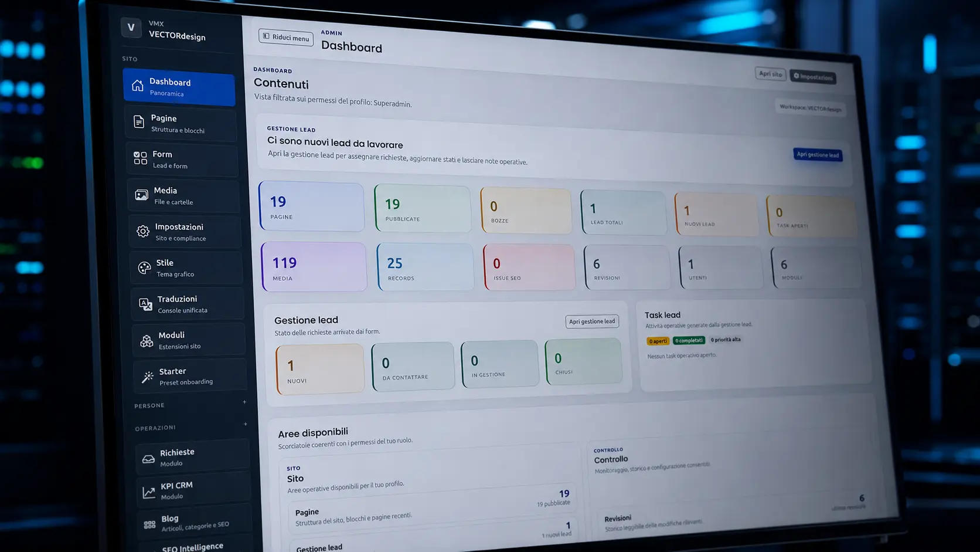Click 'Ci sono nuovi lead da lavorare' heading
This screenshot has height=552, width=980.
(x=335, y=143)
